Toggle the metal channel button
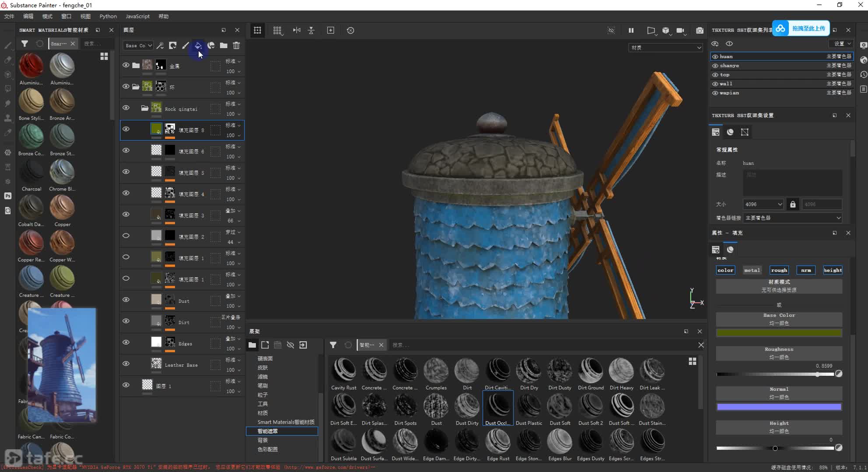 coord(752,270)
